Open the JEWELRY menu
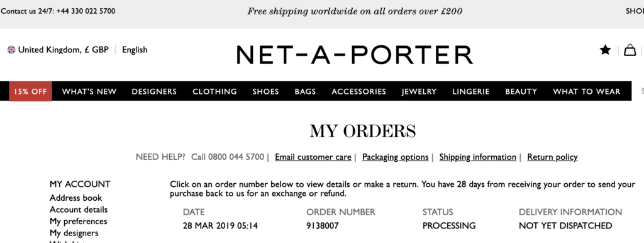Image resolution: width=644 pixels, height=243 pixels. click(x=419, y=91)
